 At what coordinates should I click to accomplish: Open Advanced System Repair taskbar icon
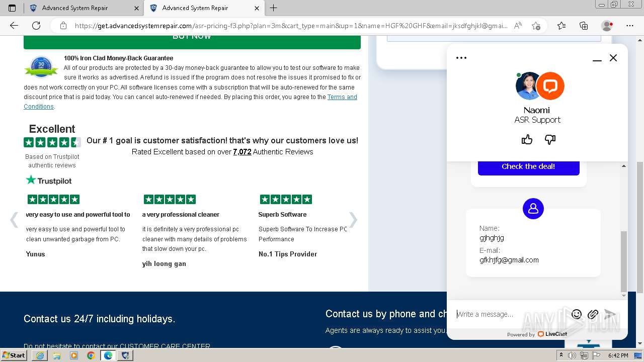coord(125,355)
